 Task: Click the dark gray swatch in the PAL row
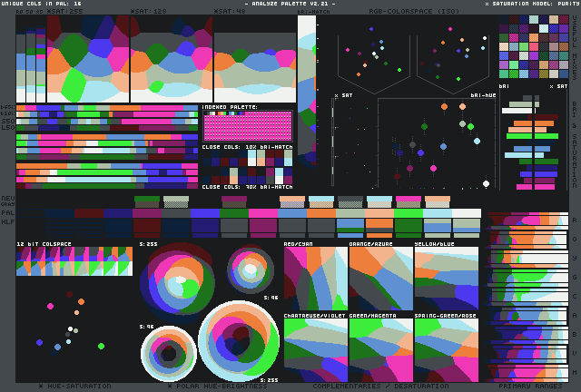point(176,213)
